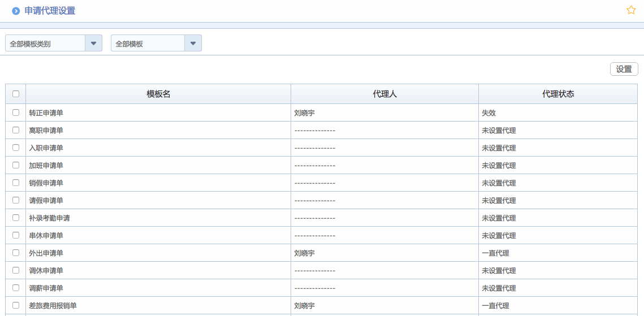Click agent 刘晓宇 in 转正申请单 row
644x316 pixels.
305,113
